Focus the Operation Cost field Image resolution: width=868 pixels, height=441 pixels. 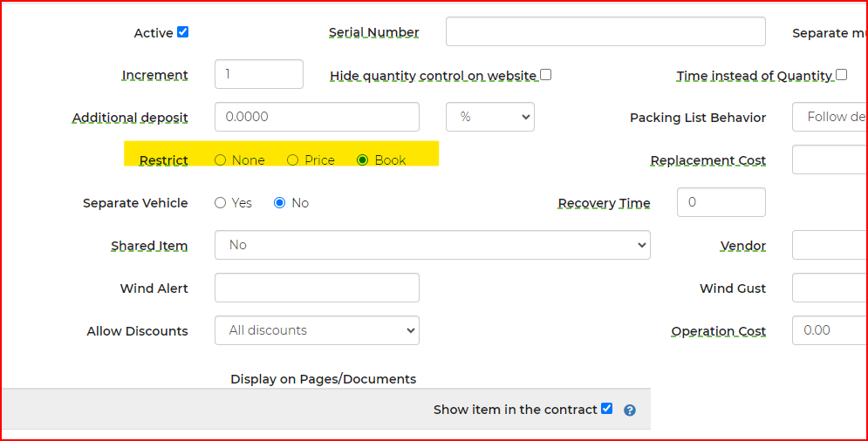pos(829,330)
